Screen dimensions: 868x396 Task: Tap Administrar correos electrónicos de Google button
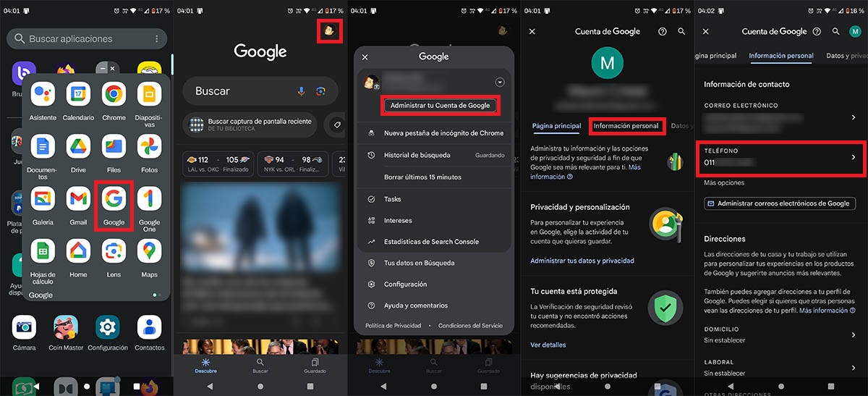(779, 203)
